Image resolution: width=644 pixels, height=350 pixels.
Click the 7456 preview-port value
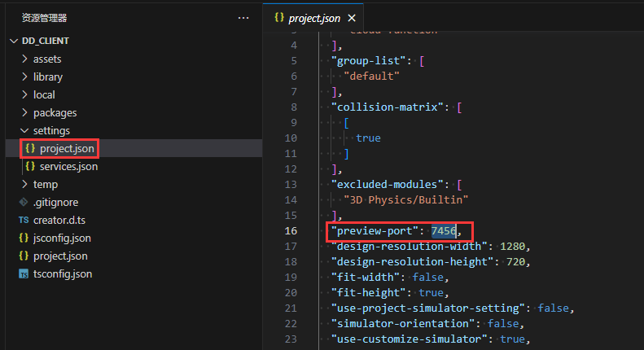pyautogui.click(x=444, y=231)
